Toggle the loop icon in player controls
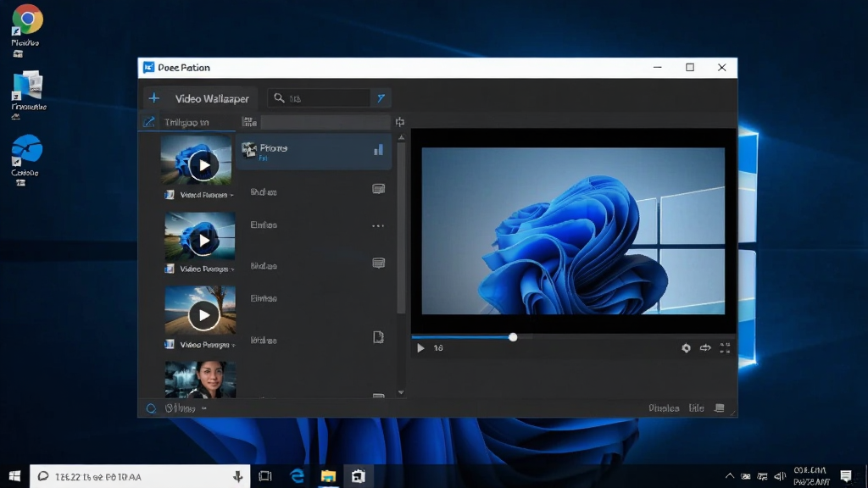This screenshot has width=868, height=488. pyautogui.click(x=705, y=348)
